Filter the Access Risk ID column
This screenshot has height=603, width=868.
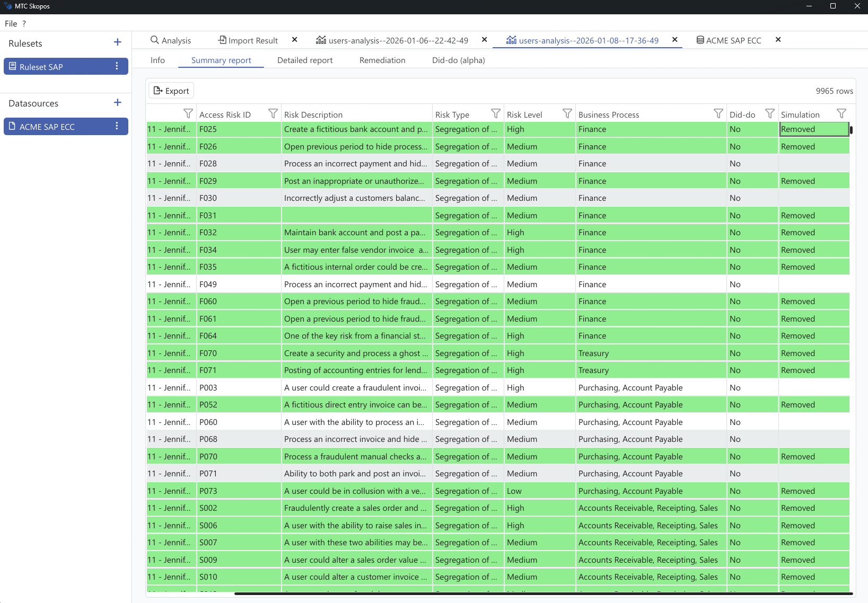click(273, 114)
